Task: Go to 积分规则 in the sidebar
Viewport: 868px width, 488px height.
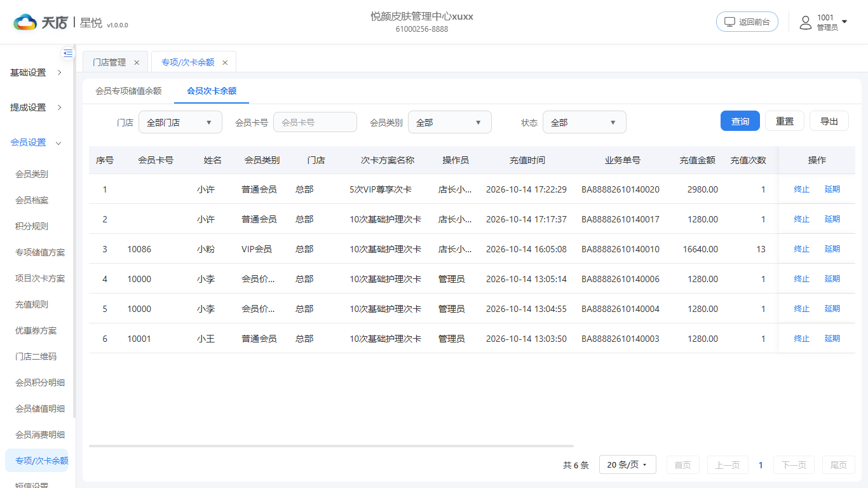Action: (32, 226)
